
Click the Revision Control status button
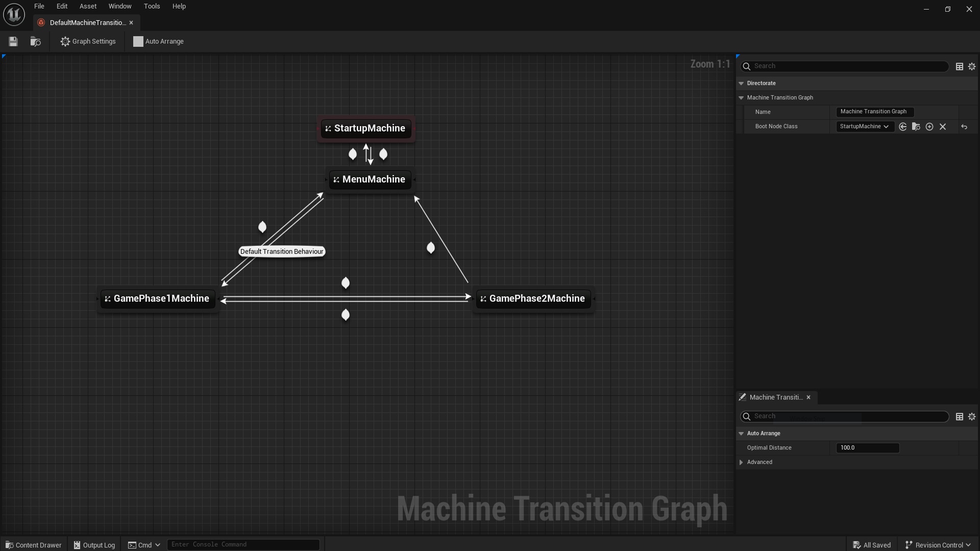click(x=938, y=544)
